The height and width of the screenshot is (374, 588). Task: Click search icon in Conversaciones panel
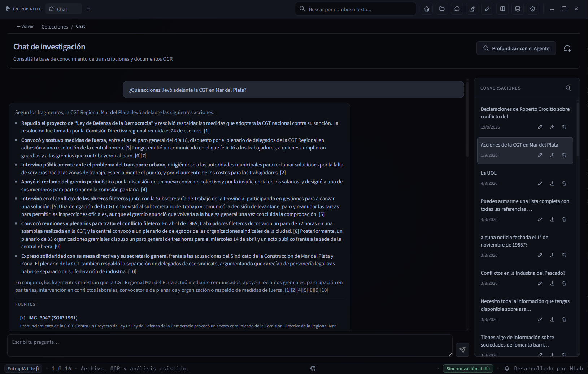(x=568, y=88)
